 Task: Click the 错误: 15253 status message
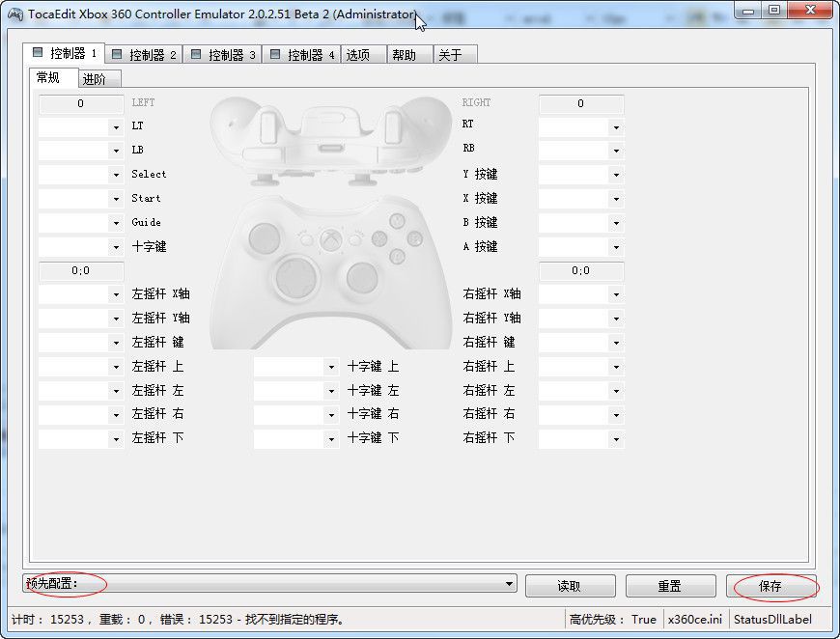(x=252, y=620)
